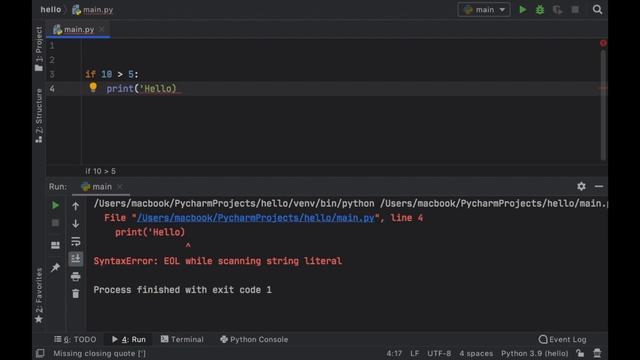Change UTF-8 file encoding

[x=439, y=353]
